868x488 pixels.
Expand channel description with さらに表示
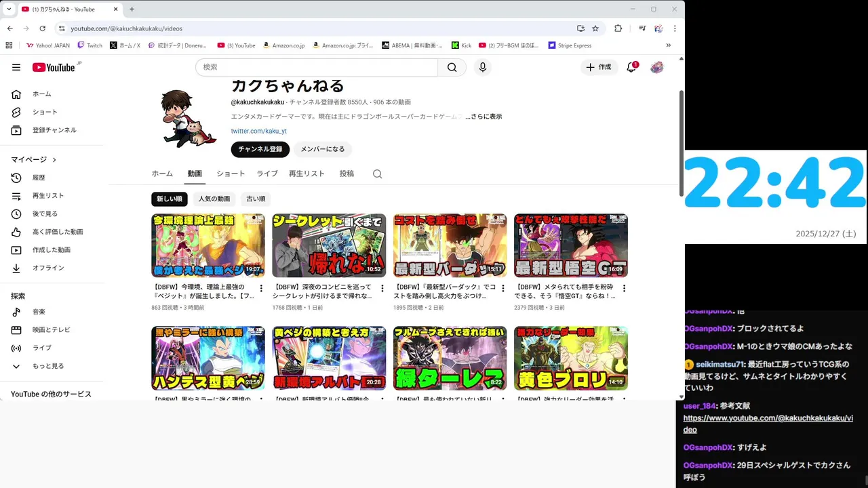484,117
